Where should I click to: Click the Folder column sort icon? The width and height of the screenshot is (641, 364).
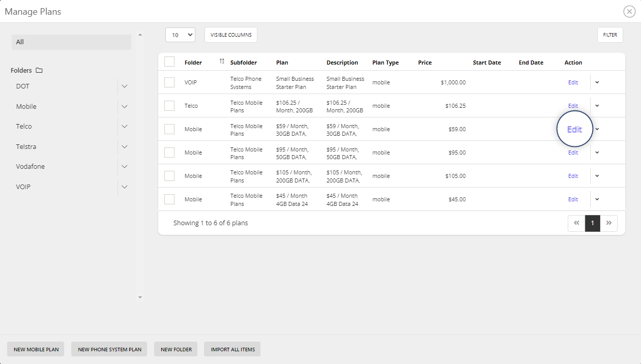[222, 62]
